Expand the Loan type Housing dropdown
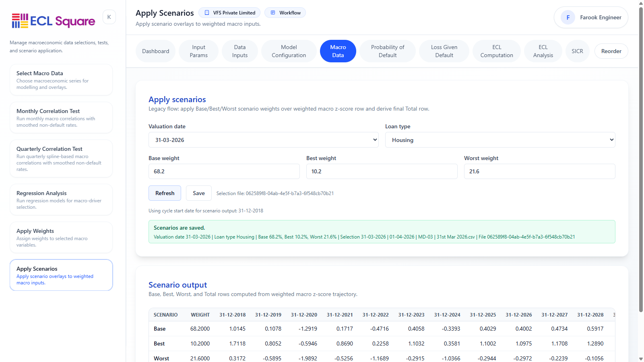The image size is (644, 362). click(500, 140)
